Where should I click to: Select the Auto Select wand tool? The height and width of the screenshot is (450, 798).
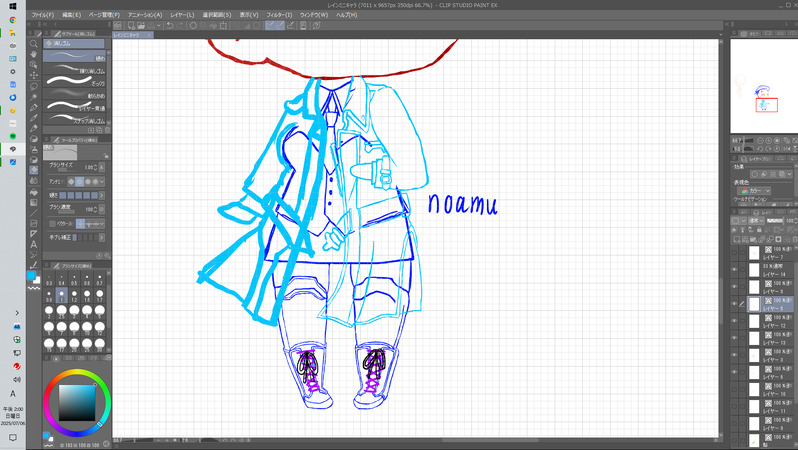pos(34,97)
